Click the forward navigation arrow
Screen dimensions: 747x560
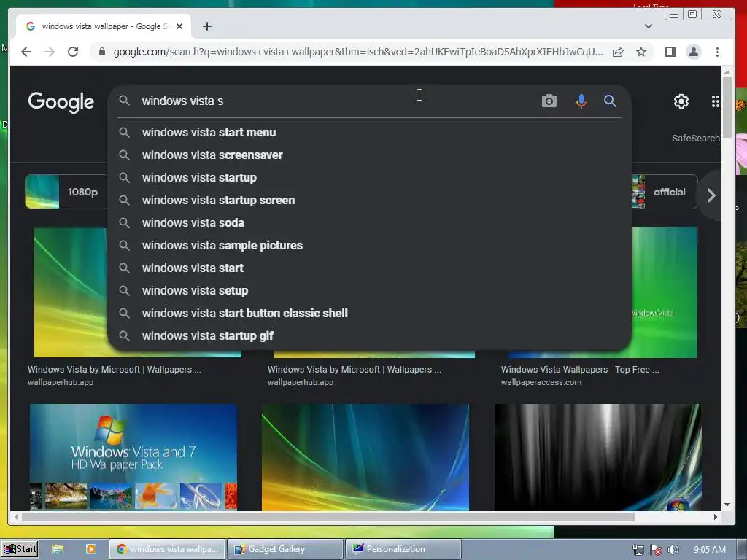tap(50, 52)
